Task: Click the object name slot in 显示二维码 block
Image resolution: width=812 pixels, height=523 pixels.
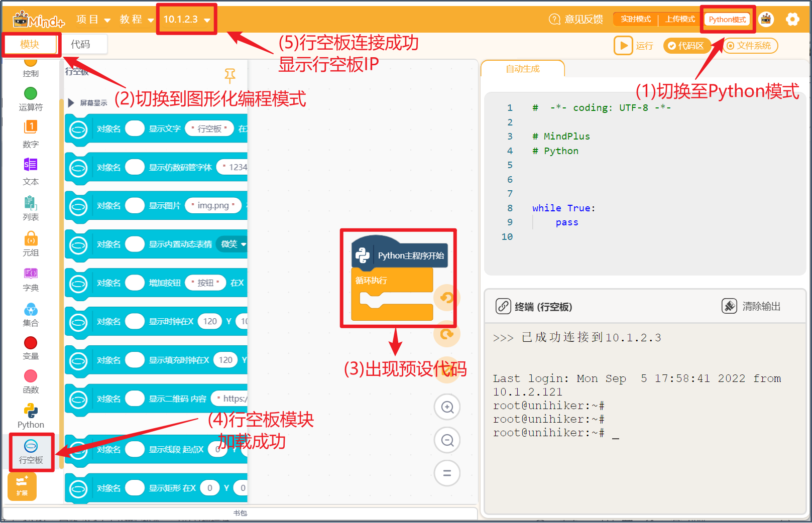Action: [135, 399]
